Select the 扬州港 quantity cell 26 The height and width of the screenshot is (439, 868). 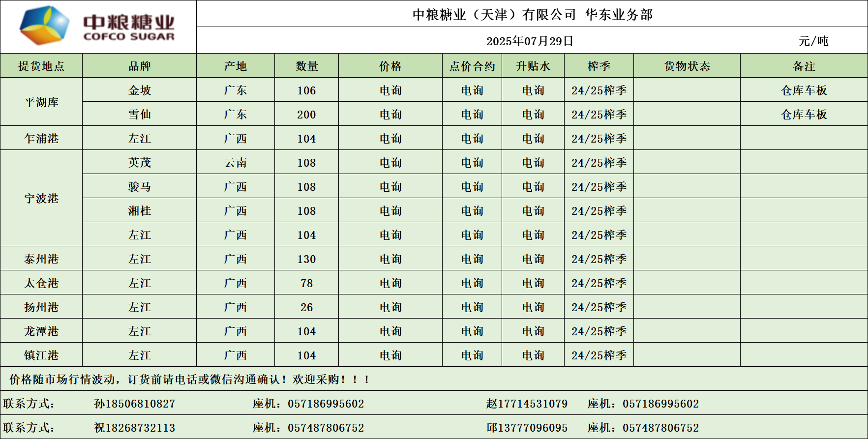(x=306, y=307)
